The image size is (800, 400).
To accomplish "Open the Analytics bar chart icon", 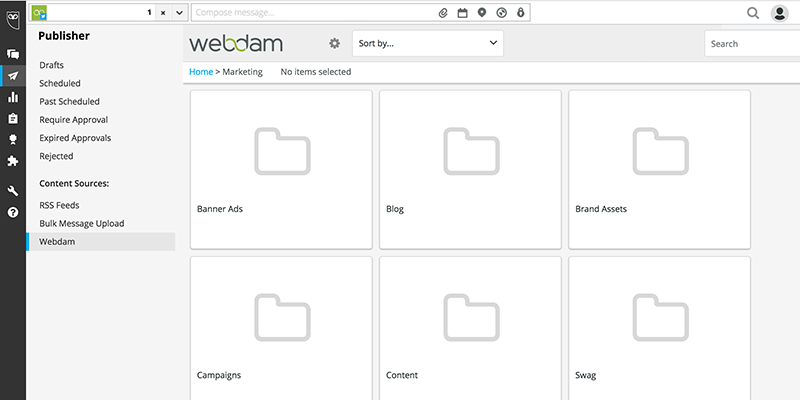I will click(13, 97).
